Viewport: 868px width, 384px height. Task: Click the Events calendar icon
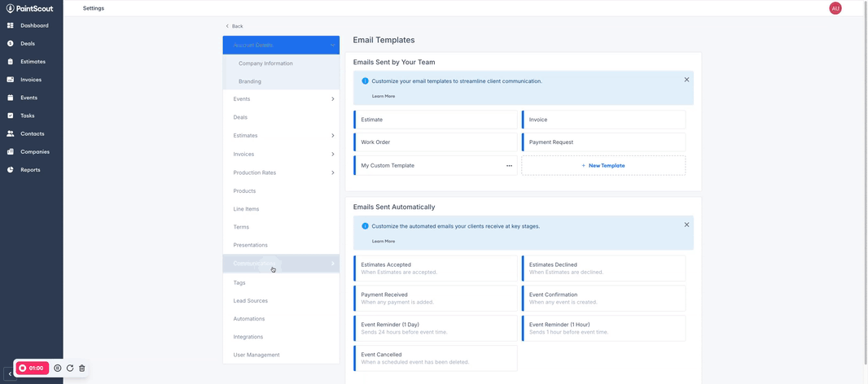click(x=10, y=98)
